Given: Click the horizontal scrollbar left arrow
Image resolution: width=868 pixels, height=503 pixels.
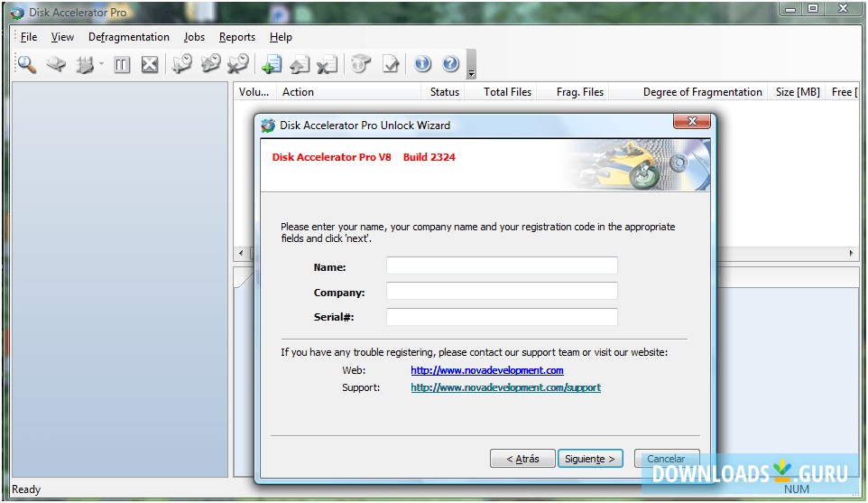Looking at the screenshot, I should [241, 253].
